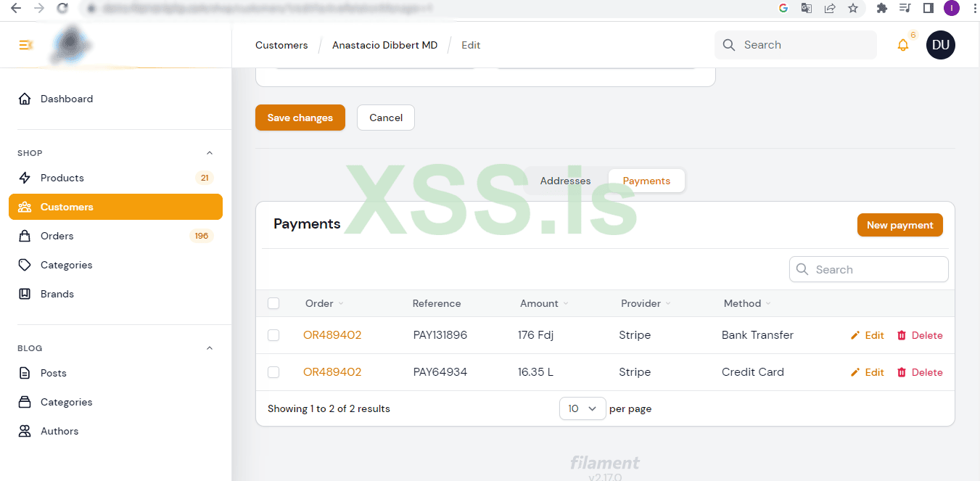This screenshot has width=980, height=481.
Task: Sort payments by Order column
Action: point(324,303)
